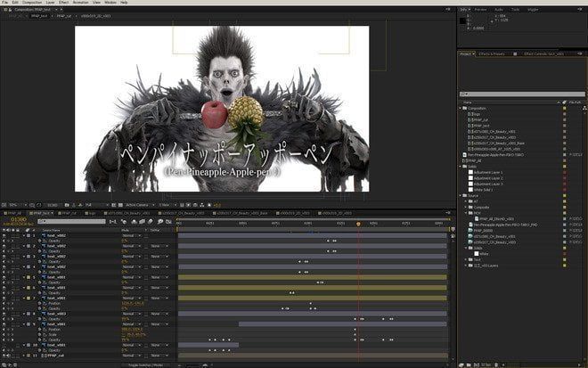
Task: Click the Brainstorm speech-bubble icon in timeline
Action: click(x=160, y=221)
